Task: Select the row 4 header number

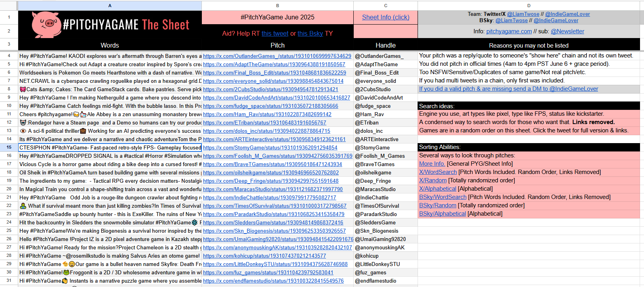Action: (x=9, y=56)
